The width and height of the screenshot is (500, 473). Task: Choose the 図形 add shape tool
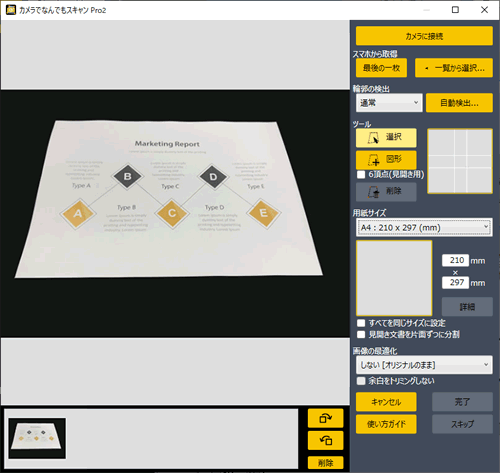click(386, 160)
